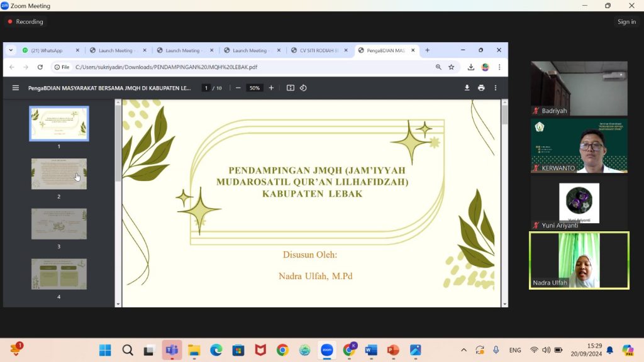Select page 2 thumbnail in sidebar

[x=59, y=174]
